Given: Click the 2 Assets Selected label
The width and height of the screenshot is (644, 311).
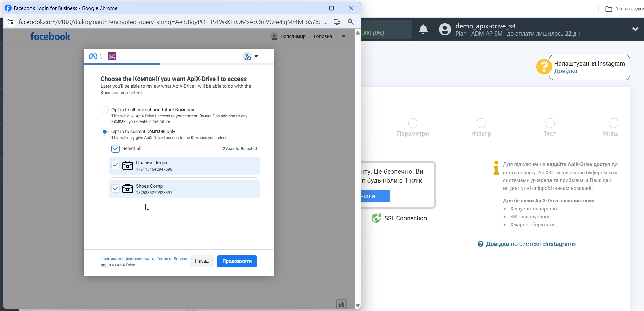Looking at the screenshot, I should click(x=240, y=149).
